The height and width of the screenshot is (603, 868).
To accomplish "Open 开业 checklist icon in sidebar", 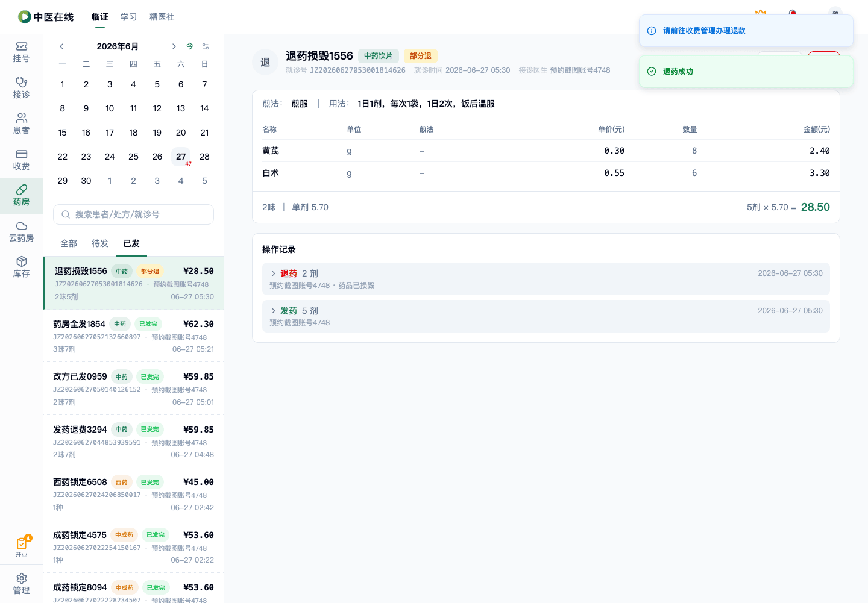I will tap(22, 546).
